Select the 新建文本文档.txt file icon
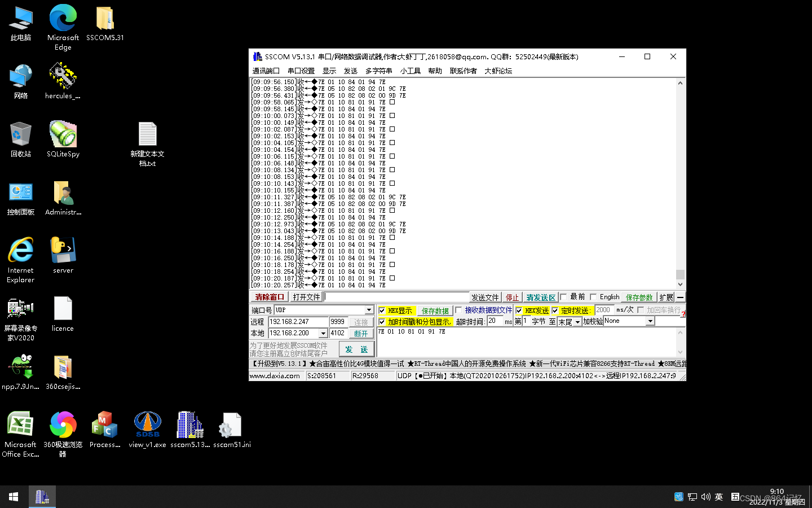 click(x=147, y=144)
